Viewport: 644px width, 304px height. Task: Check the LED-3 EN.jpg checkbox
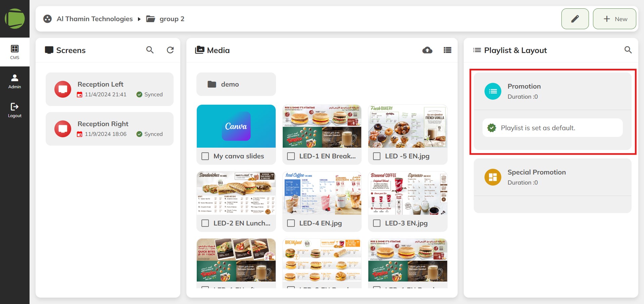tap(377, 223)
